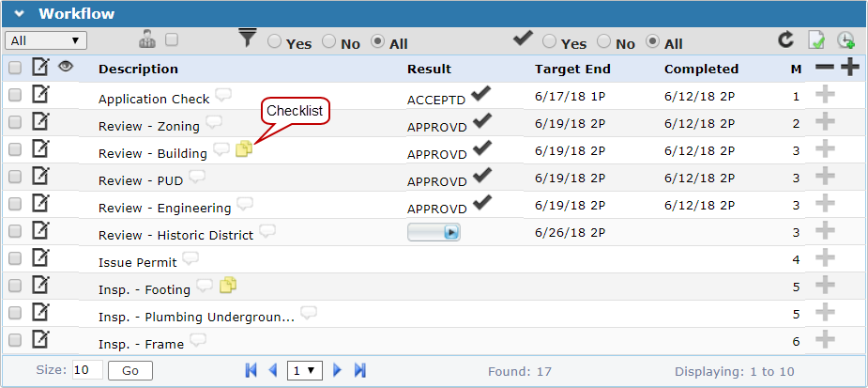Screen dimensions: 868x388
Task: Sort by the Target End column header
Action: coord(572,69)
